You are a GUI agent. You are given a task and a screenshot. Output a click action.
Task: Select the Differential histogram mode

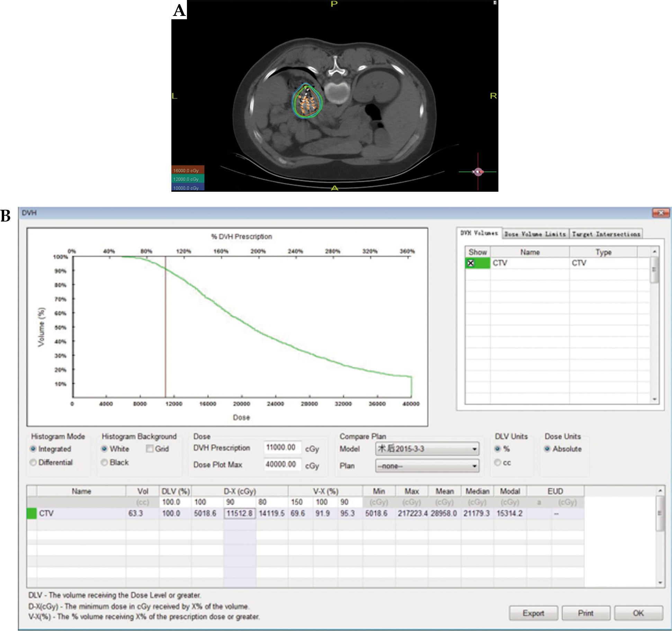[33, 462]
